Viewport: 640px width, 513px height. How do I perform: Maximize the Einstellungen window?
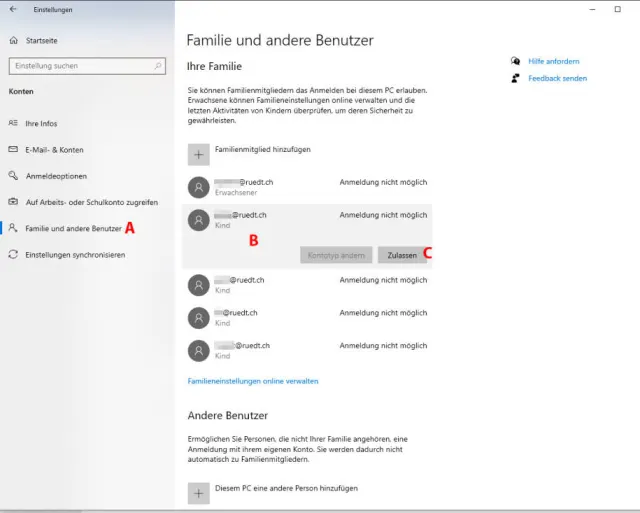pos(618,9)
